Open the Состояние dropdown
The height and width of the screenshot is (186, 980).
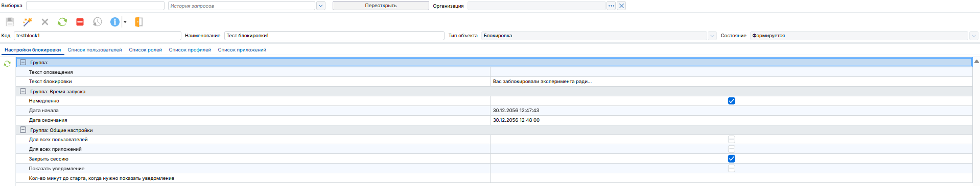(974, 36)
